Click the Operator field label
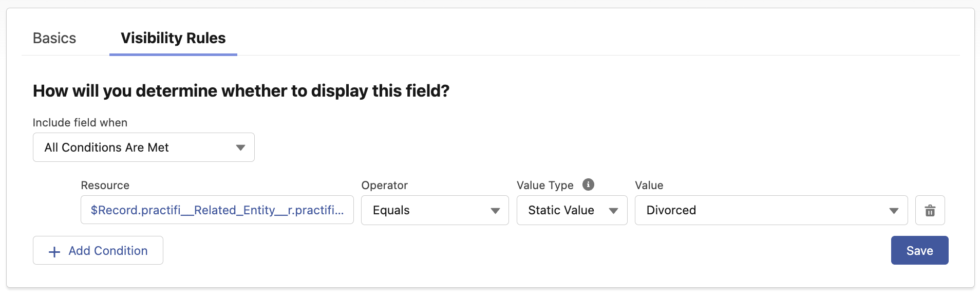The image size is (980, 296). pyautogui.click(x=385, y=185)
